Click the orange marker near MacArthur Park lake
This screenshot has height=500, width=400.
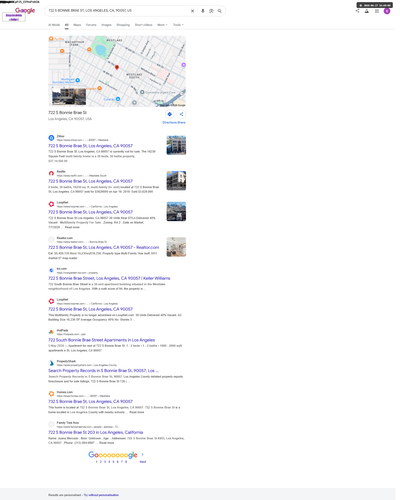tap(89, 49)
